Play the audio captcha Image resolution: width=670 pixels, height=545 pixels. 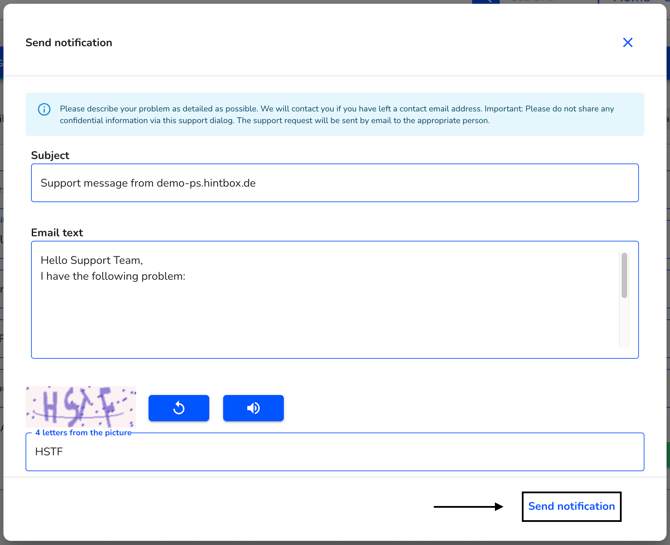click(253, 408)
